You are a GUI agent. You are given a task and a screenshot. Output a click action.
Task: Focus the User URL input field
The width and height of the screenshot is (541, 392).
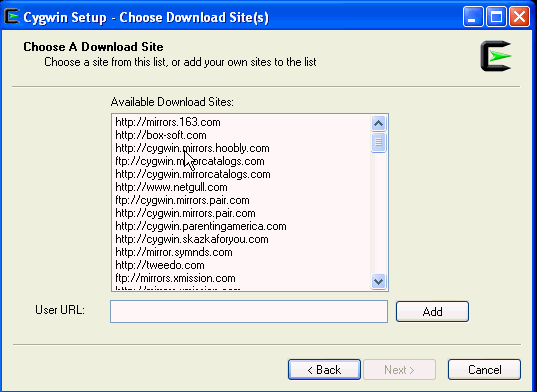pos(249,312)
